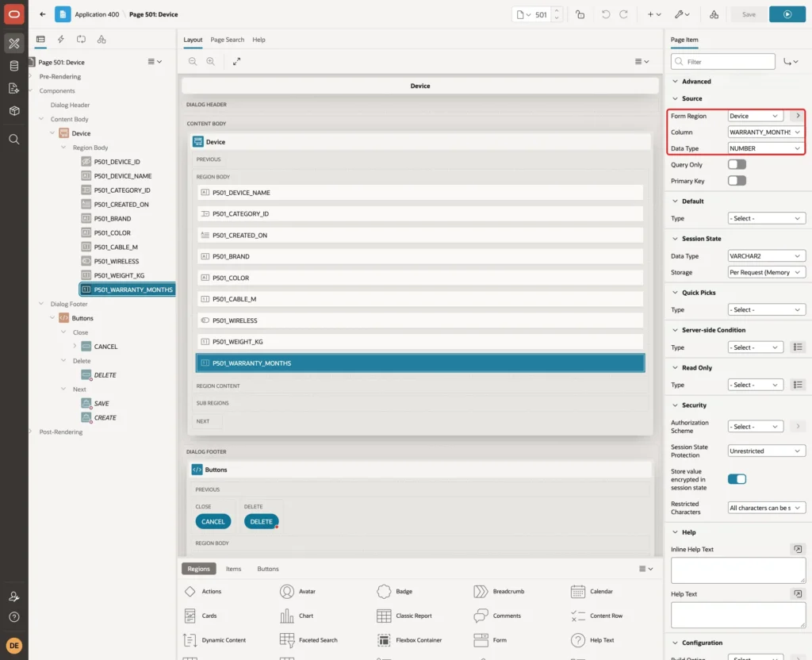Collapse the Dialog Footer tree node
812x660 pixels.
pyautogui.click(x=41, y=304)
